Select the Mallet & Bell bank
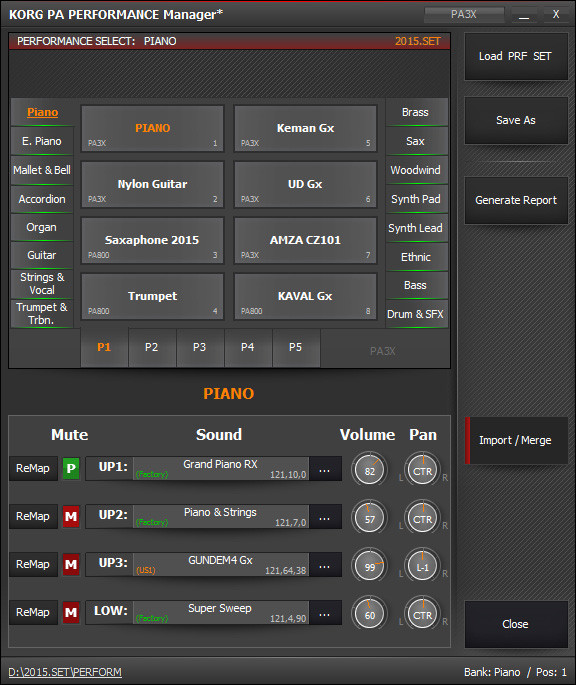The height and width of the screenshot is (685, 576). coord(42,170)
